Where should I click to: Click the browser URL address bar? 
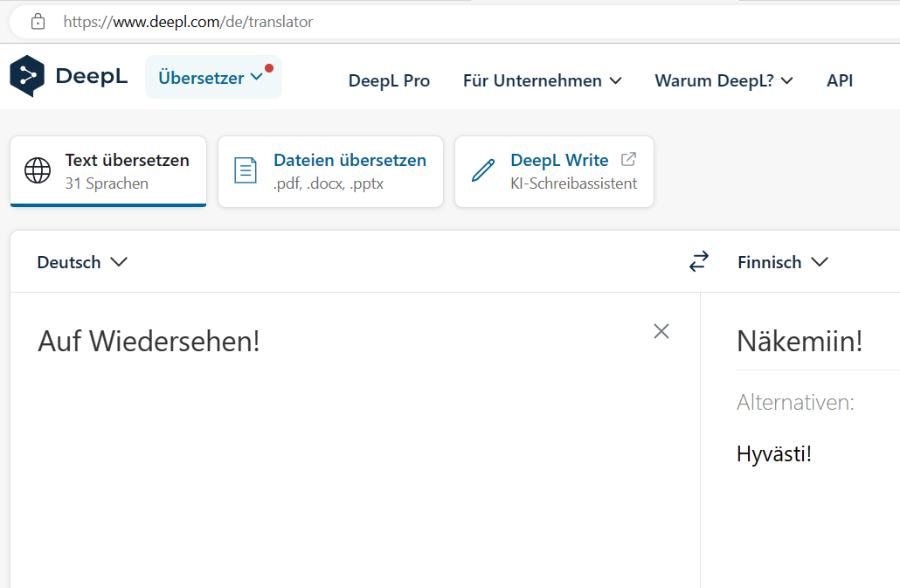click(400, 21)
